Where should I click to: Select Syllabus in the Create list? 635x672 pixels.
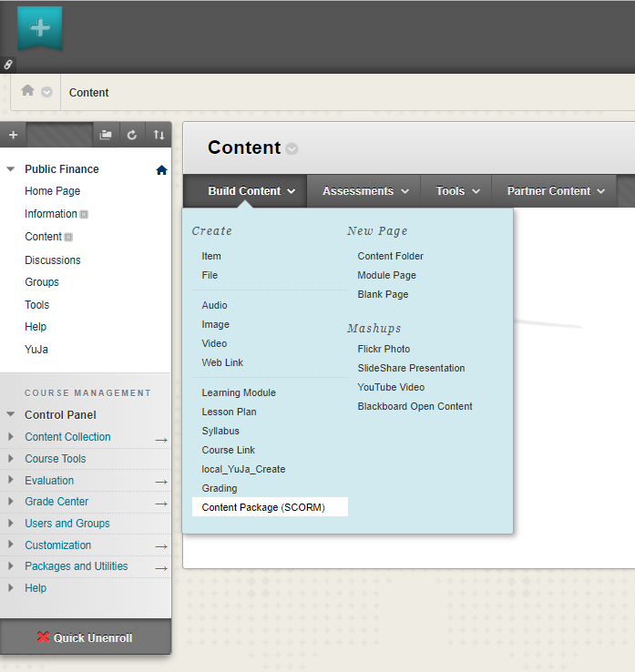click(220, 431)
